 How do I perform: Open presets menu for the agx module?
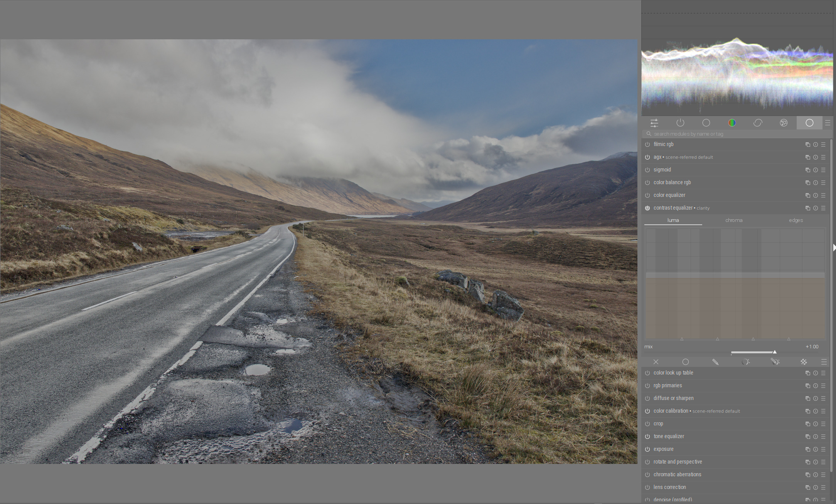(823, 157)
